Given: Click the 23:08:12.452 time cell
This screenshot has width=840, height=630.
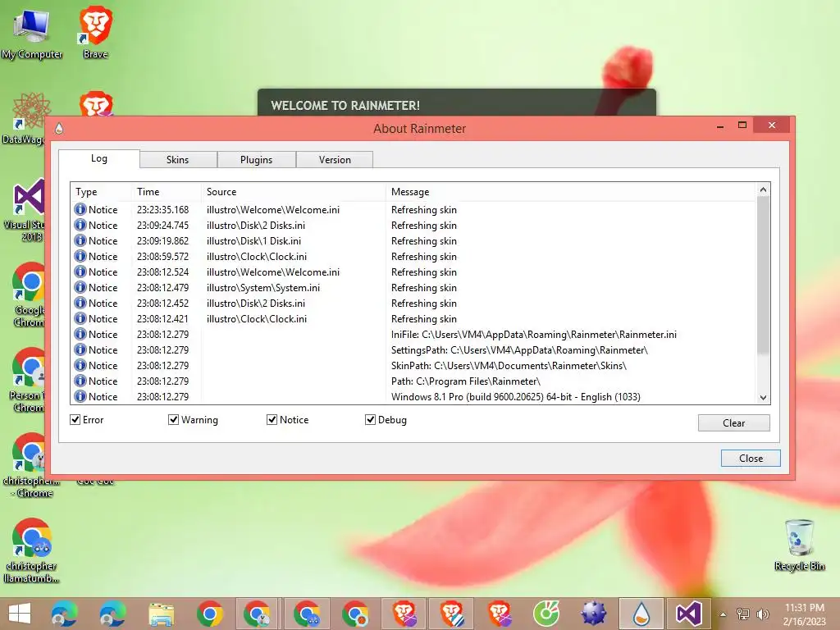Looking at the screenshot, I should tap(163, 304).
